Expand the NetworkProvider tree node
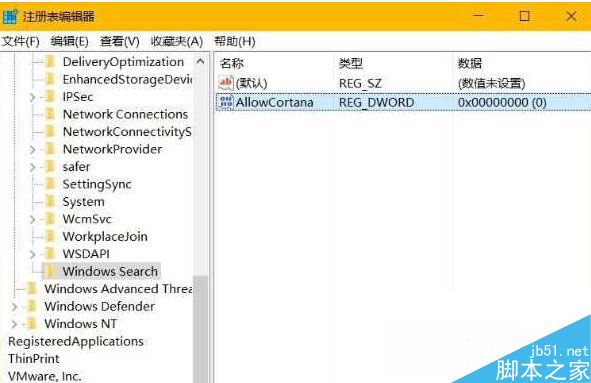 [x=33, y=150]
